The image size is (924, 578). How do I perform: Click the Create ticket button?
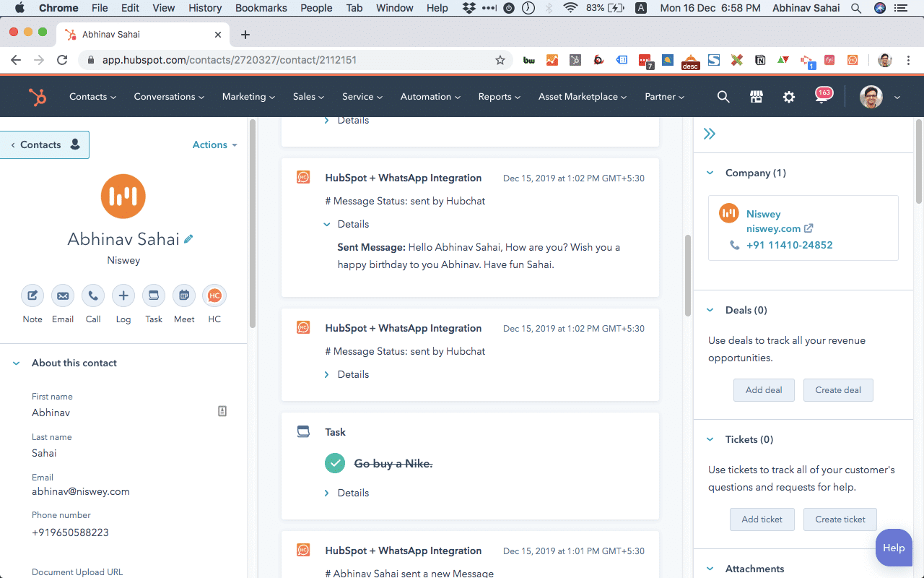pos(840,519)
